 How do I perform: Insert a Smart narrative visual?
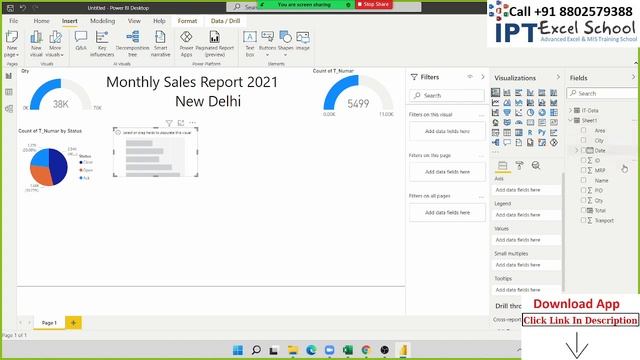click(x=160, y=44)
